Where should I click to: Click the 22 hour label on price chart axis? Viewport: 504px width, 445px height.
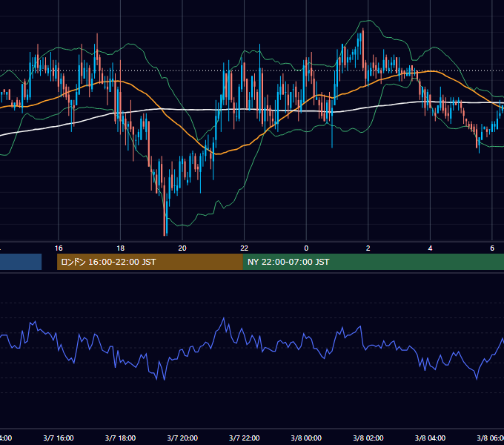(x=245, y=248)
